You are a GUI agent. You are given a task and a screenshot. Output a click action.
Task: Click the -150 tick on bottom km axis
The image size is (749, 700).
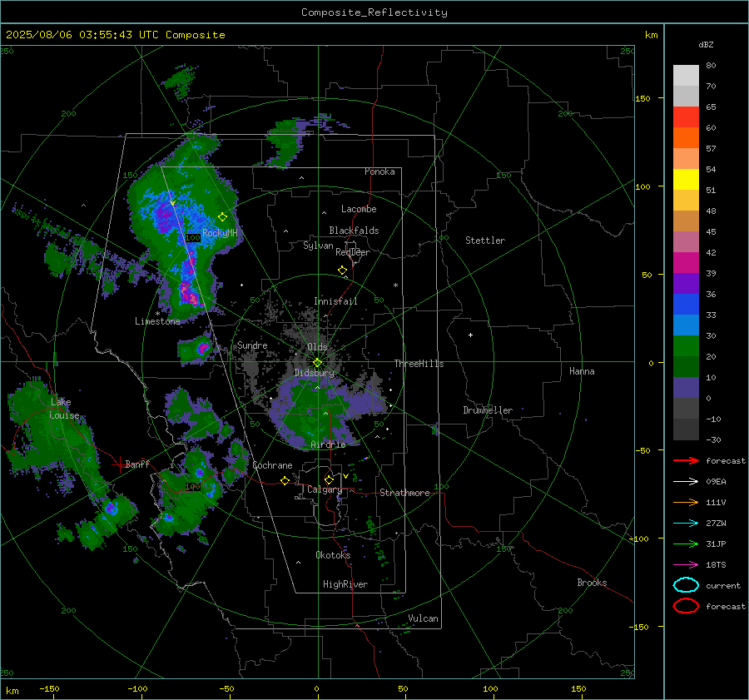click(49, 688)
